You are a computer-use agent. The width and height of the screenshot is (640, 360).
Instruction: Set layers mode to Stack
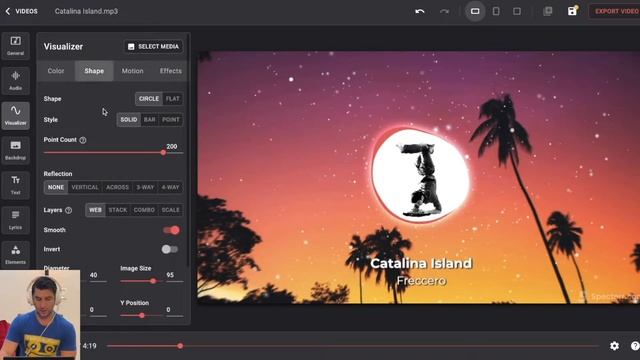(x=118, y=210)
